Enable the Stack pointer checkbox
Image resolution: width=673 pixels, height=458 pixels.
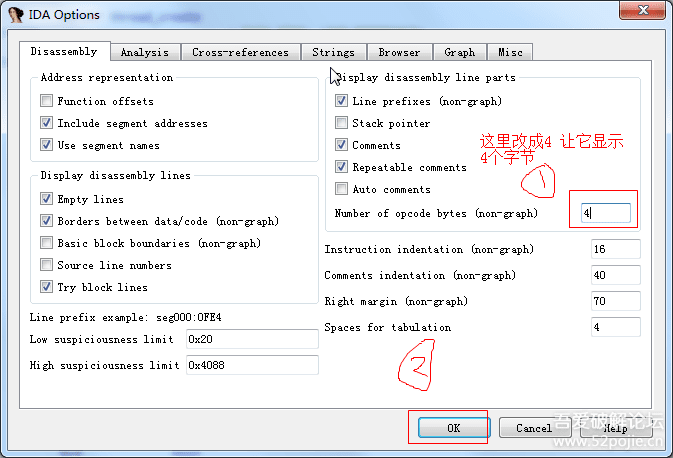click(341, 123)
